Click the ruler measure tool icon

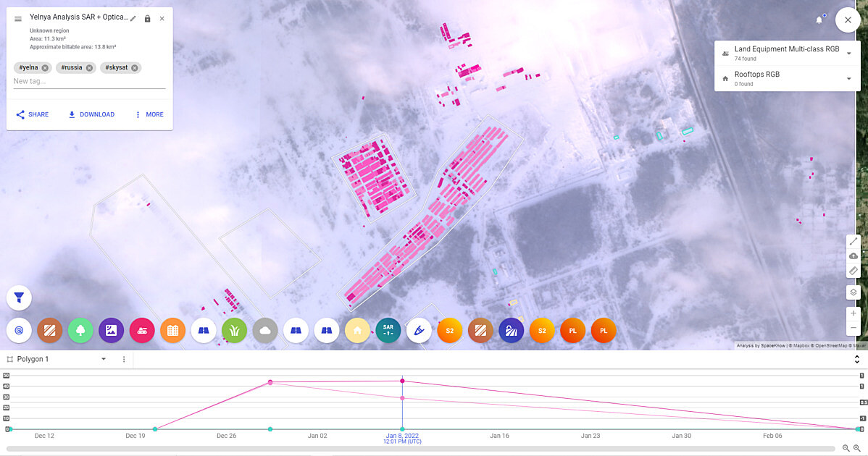(x=854, y=271)
